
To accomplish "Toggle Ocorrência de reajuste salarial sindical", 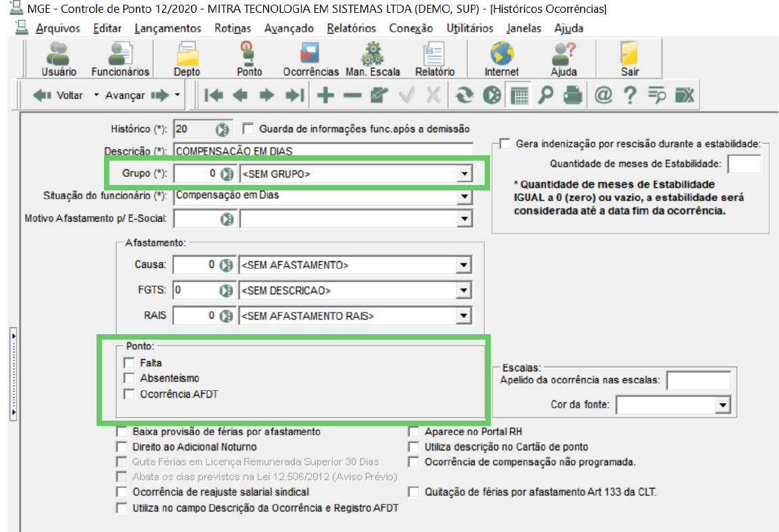I will [122, 491].
